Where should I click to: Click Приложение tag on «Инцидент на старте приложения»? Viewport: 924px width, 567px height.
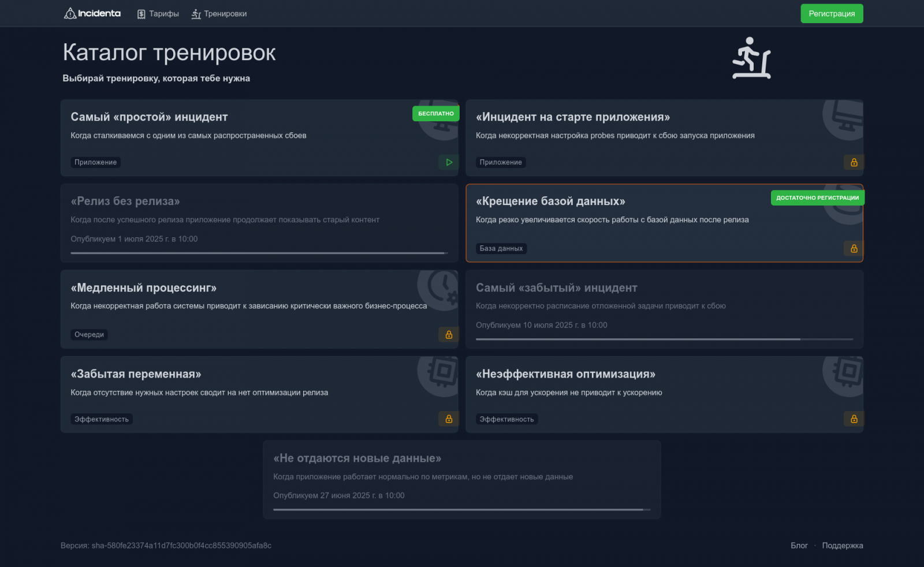501,162
